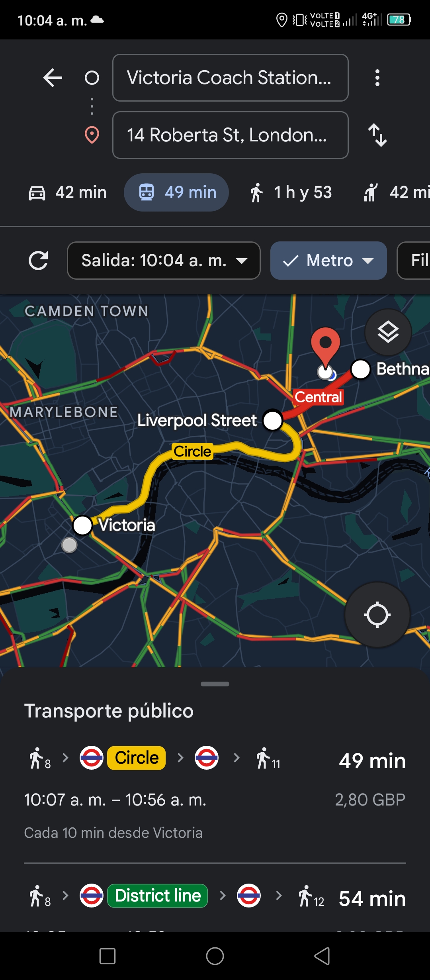Refresh the route results
This screenshot has width=430, height=980.
pos(38,261)
